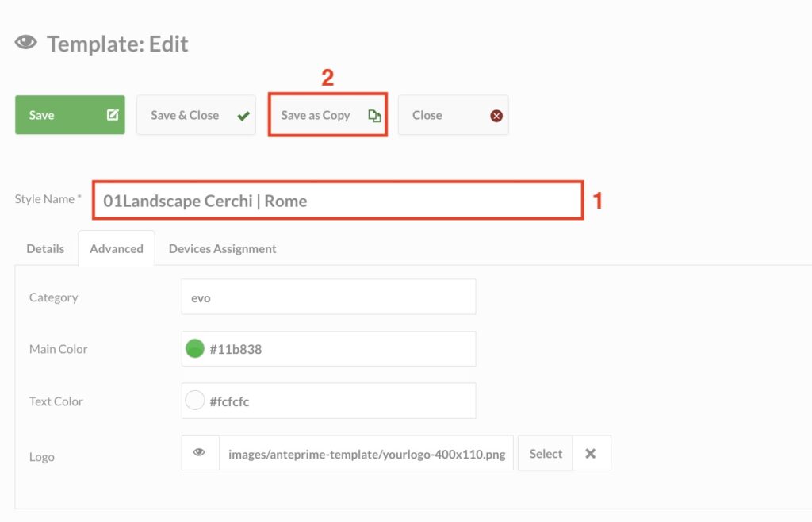This screenshot has height=522, width=812.
Task: Click into the Style Name field
Action: point(338,201)
